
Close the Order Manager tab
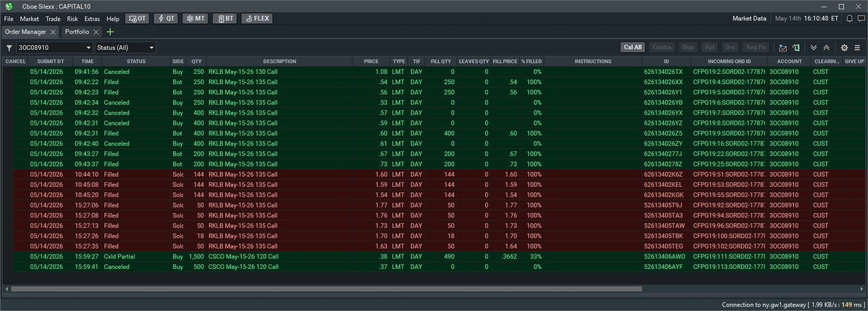(x=54, y=32)
